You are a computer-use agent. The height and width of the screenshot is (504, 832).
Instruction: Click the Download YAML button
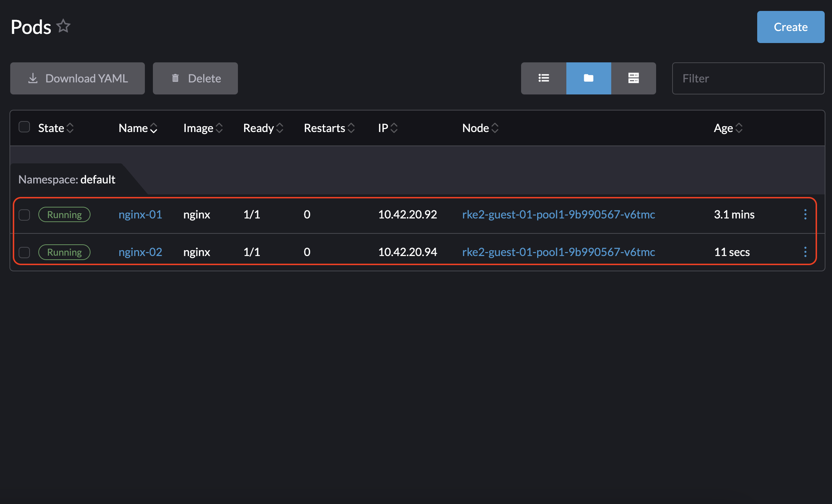[77, 78]
